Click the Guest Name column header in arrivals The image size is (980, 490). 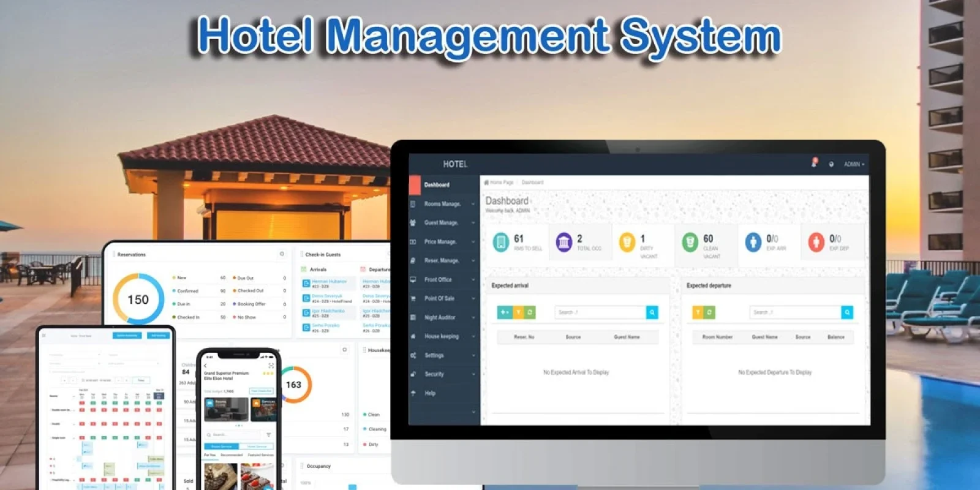pos(627,337)
